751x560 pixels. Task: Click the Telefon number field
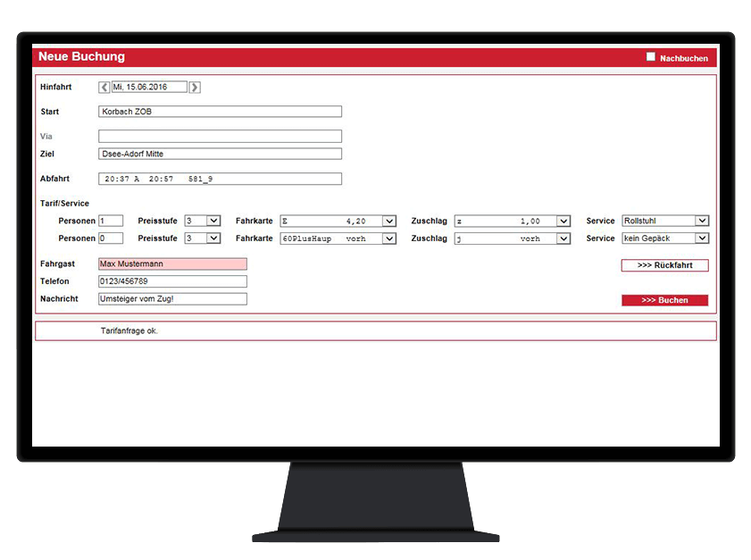pos(172,281)
